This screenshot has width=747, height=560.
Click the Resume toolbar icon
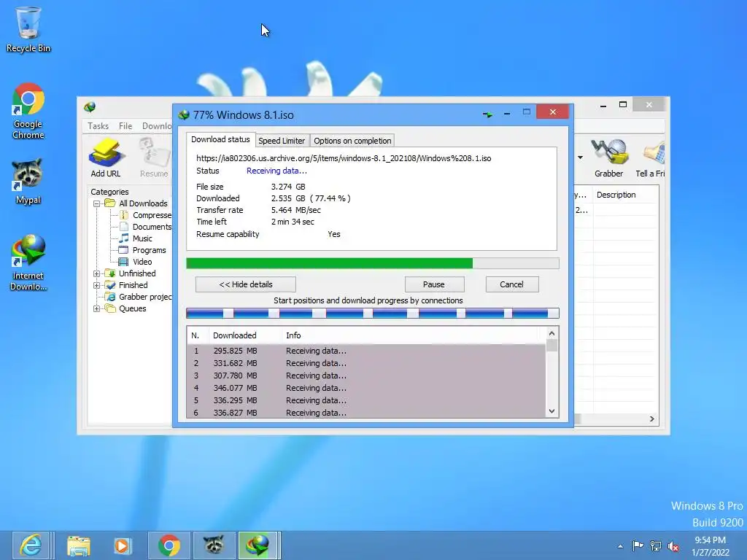(x=154, y=157)
